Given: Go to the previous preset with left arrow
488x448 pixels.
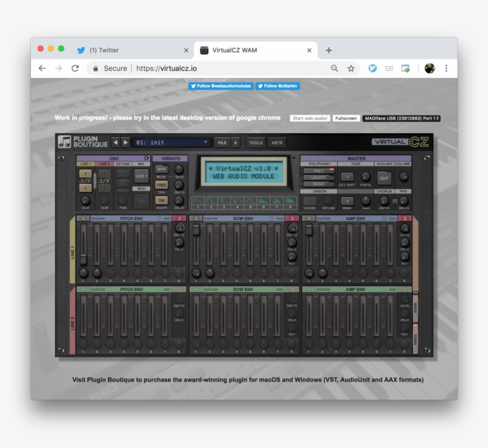Looking at the screenshot, I should click(x=116, y=142).
